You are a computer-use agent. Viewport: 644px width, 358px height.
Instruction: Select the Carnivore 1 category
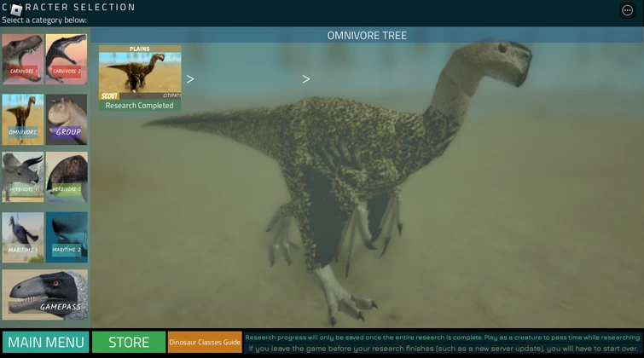[x=22, y=59]
